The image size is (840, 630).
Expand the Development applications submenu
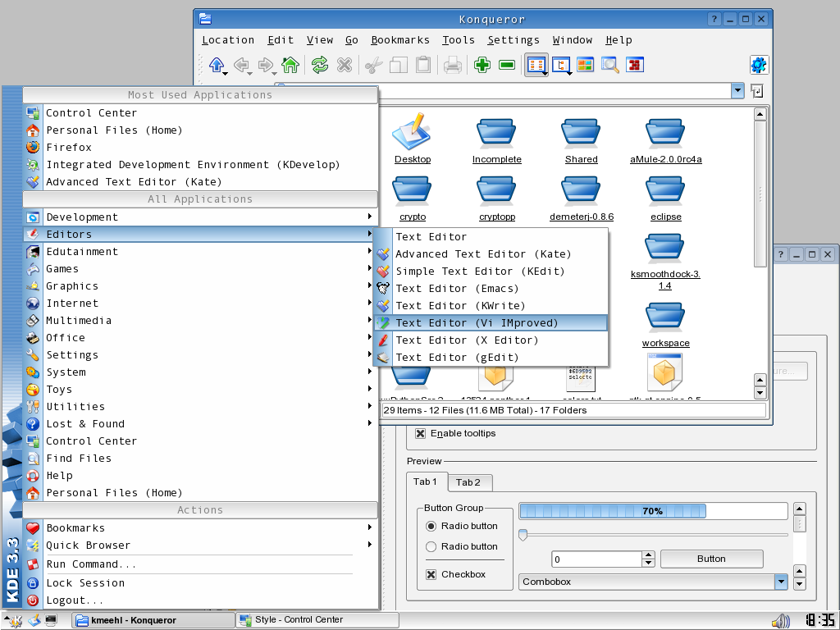[x=200, y=217]
